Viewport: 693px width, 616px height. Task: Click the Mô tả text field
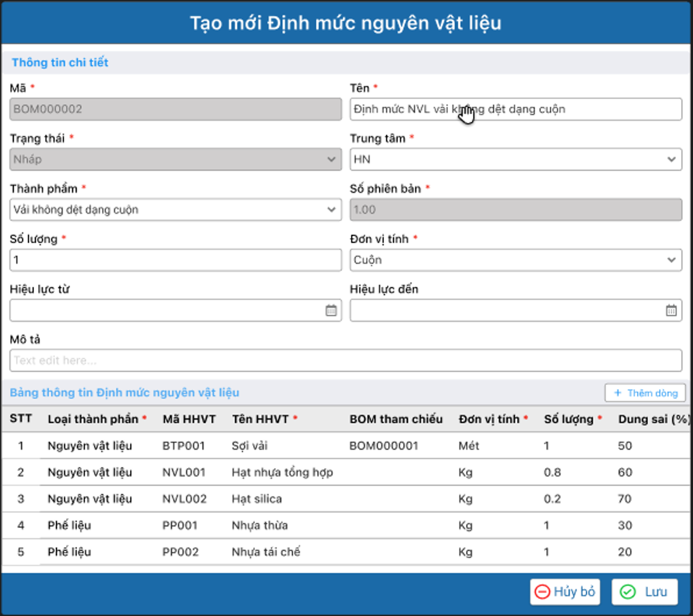tap(345, 361)
